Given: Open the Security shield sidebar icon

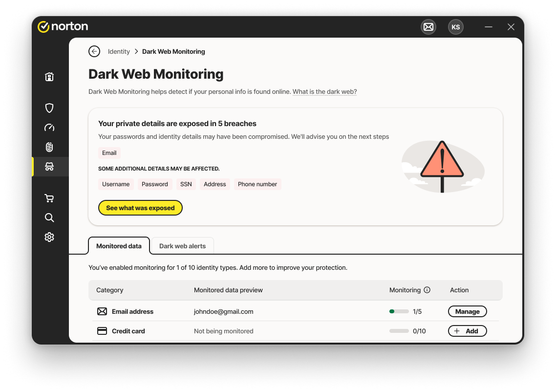Looking at the screenshot, I should [49, 108].
